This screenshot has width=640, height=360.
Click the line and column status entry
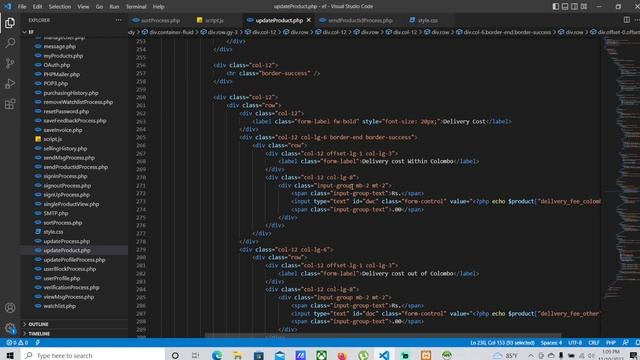502,342
